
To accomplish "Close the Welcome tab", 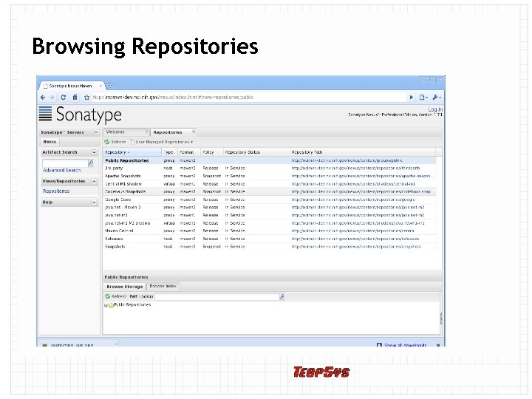I will pos(146,132).
